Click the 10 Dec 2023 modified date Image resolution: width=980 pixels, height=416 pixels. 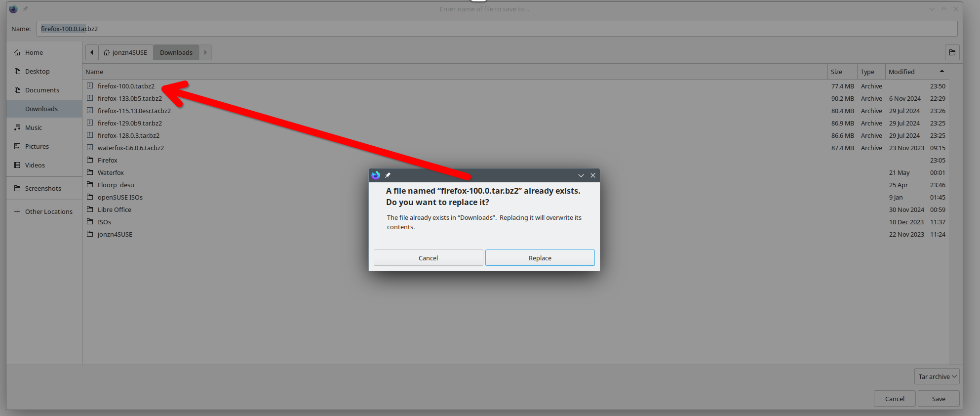point(906,222)
